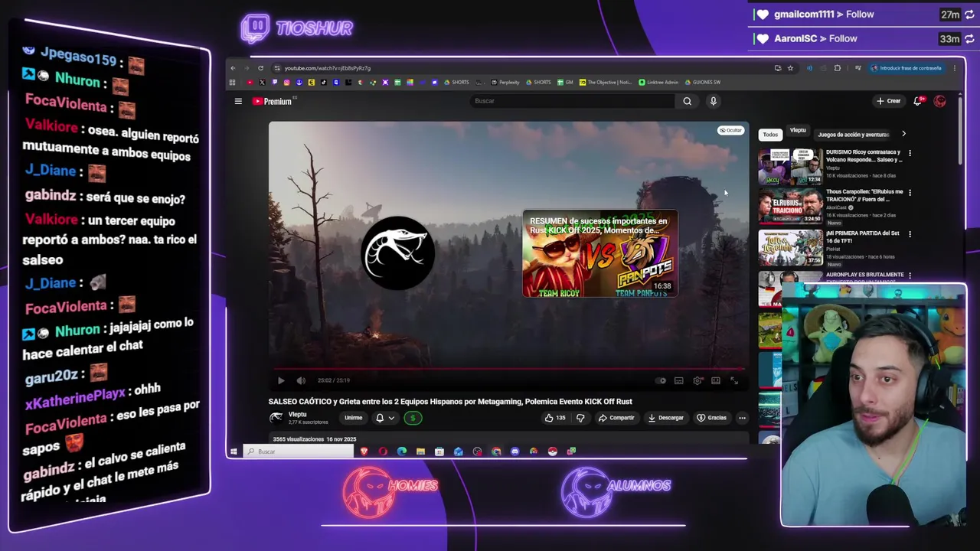Click the Gracias button
Screen dimensions: 980x551
[711, 418]
